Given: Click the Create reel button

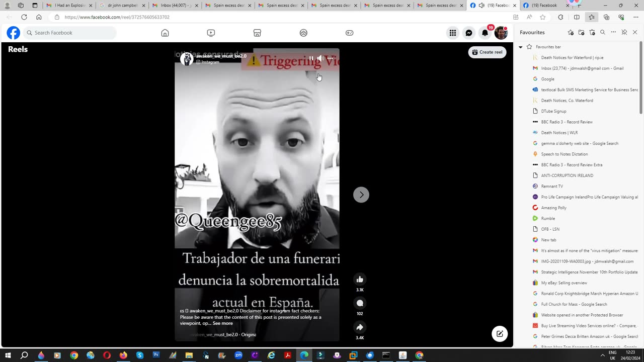Looking at the screenshot, I should tap(487, 52).
